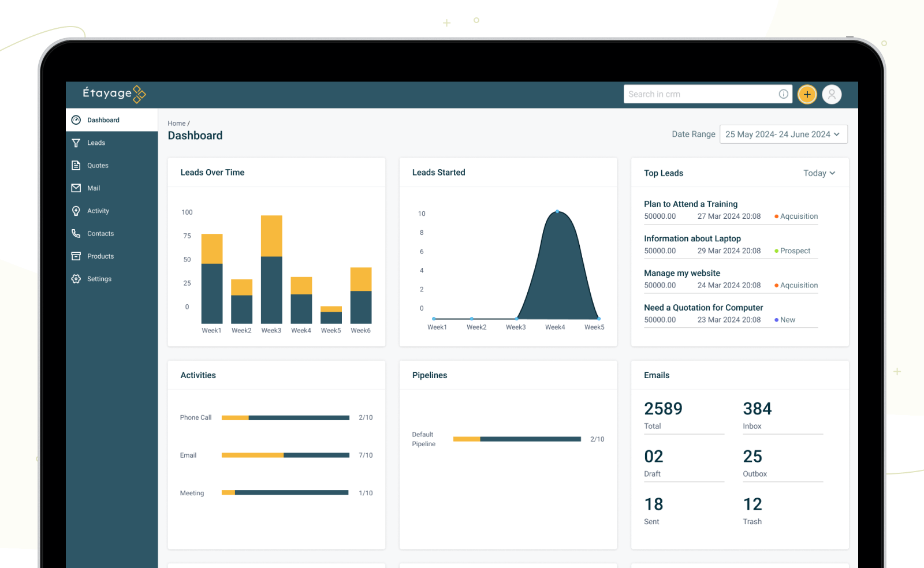Screen dimensions: 924x568
Task: Select the lead Information about Laptop
Action: 692,238
